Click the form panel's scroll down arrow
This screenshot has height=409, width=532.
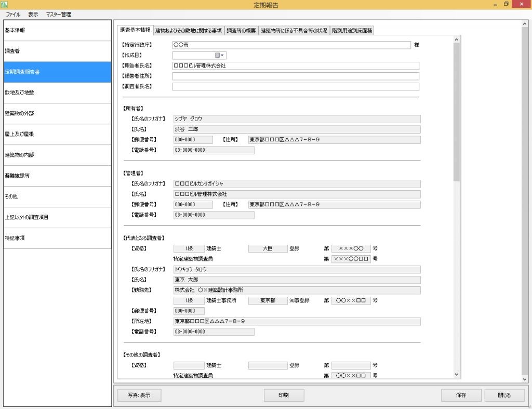pos(457,375)
